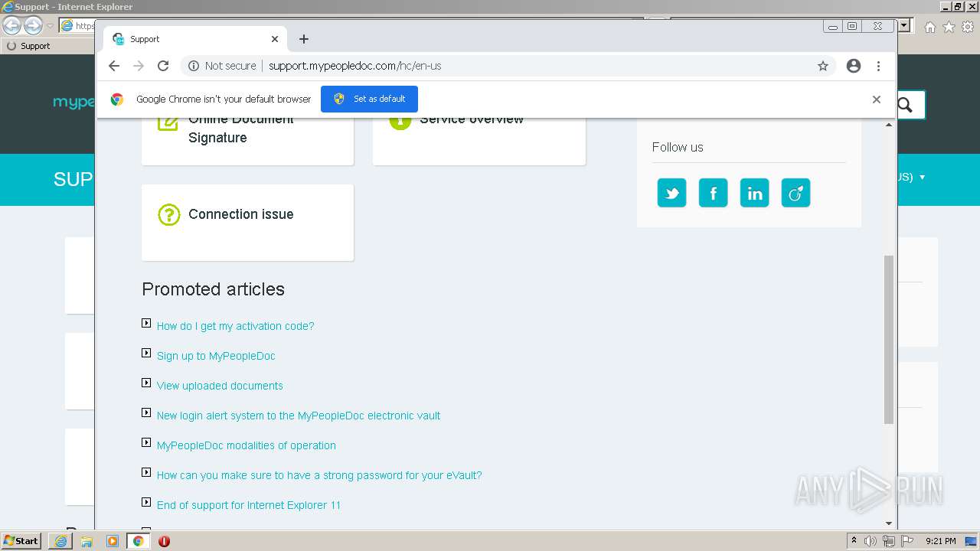Dismiss the default browser notification bar

pos(877,99)
